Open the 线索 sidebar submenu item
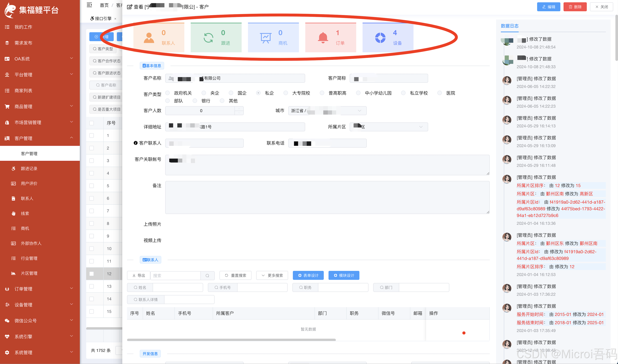The image size is (618, 364). click(x=40, y=213)
